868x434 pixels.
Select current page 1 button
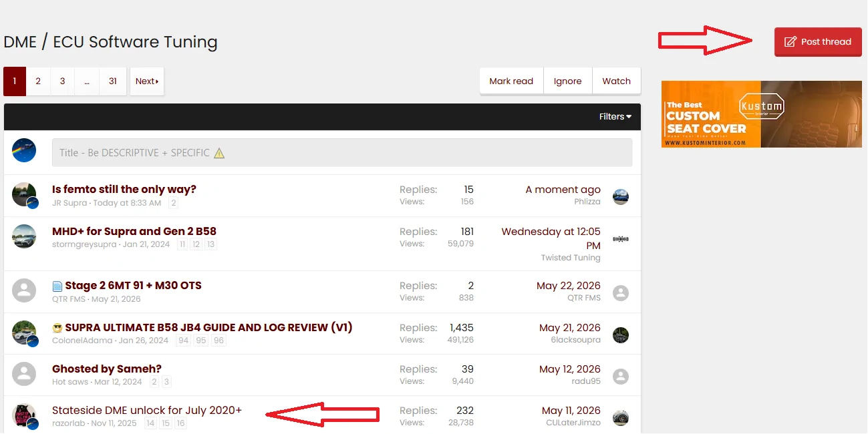(x=15, y=81)
